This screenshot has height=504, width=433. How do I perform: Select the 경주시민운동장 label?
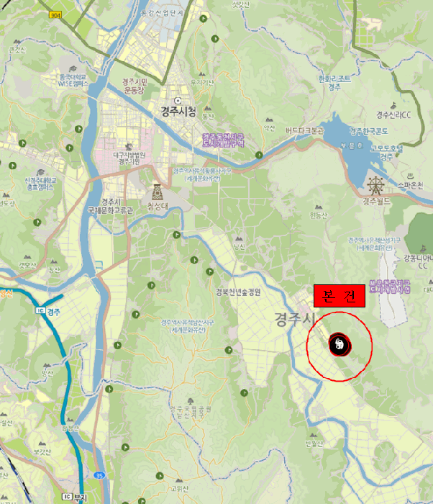click(135, 86)
